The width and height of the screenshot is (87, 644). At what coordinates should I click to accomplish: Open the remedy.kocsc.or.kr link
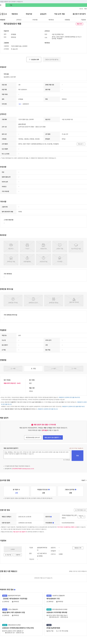pyautogui.click(x=23, y=469)
